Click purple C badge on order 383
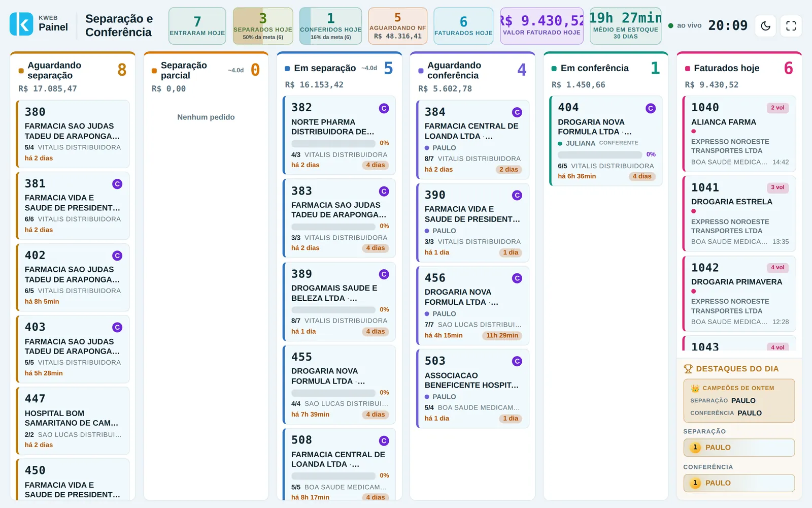This screenshot has height=508, width=812. [x=384, y=192]
